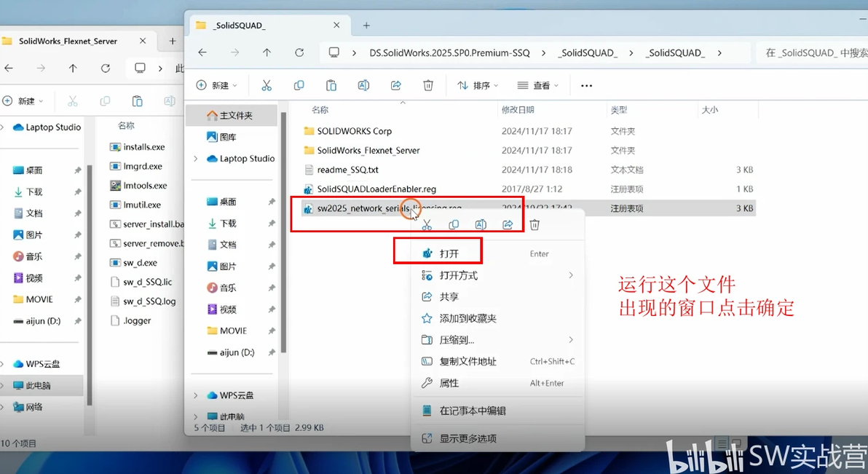Screen dimensions: 868x474
Task: Click the paste icon in front window toolbar
Action: tap(331, 85)
